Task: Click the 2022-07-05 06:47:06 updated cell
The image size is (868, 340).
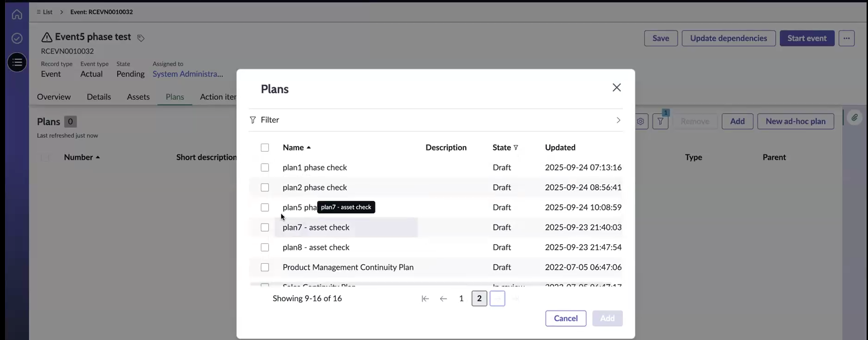Action: tap(583, 267)
